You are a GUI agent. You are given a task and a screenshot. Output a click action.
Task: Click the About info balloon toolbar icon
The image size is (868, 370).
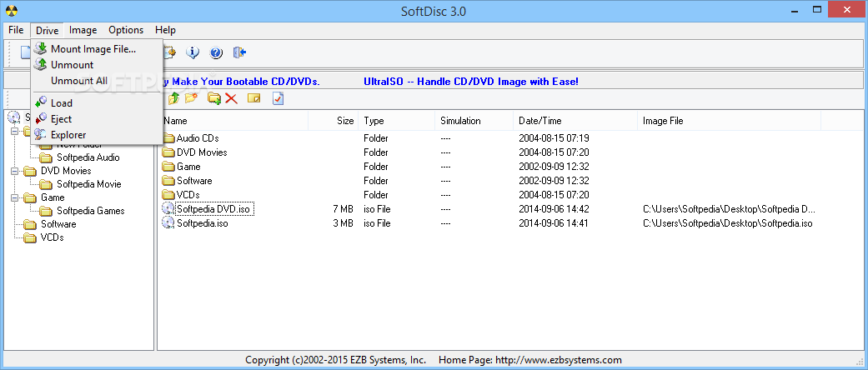(193, 52)
